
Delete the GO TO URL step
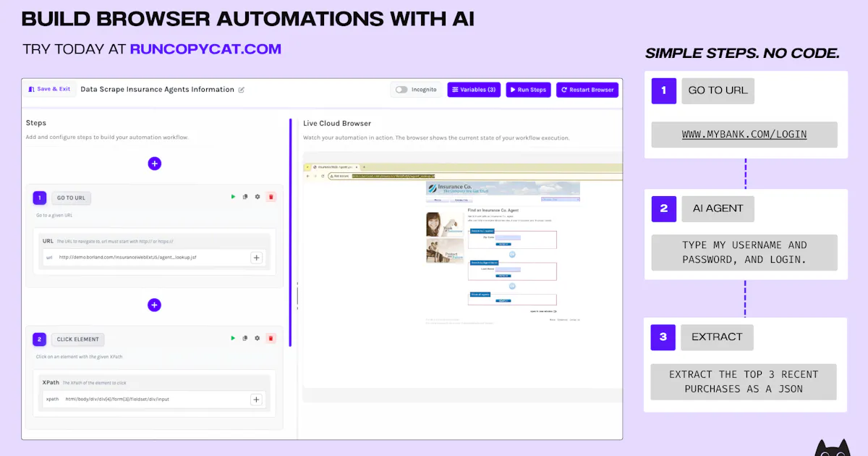271,197
